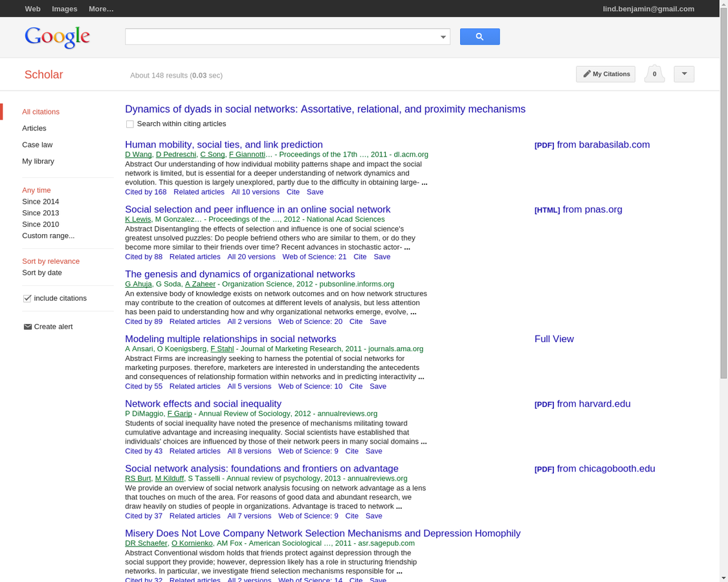Open My library in the sidebar

[38, 161]
